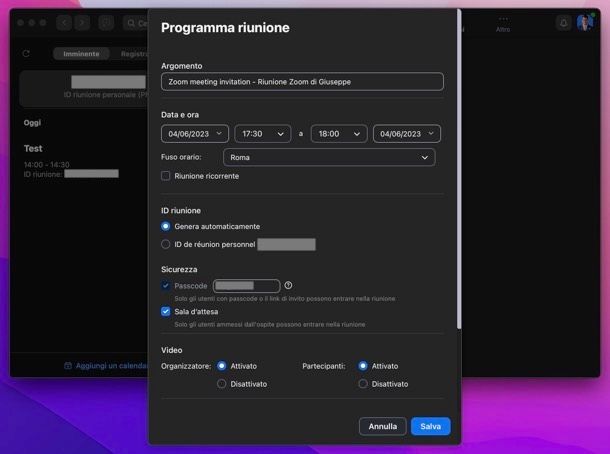Viewport: 610px width, 454px height.
Task: Set Partecipanti video to Disattivato
Action: click(x=363, y=384)
